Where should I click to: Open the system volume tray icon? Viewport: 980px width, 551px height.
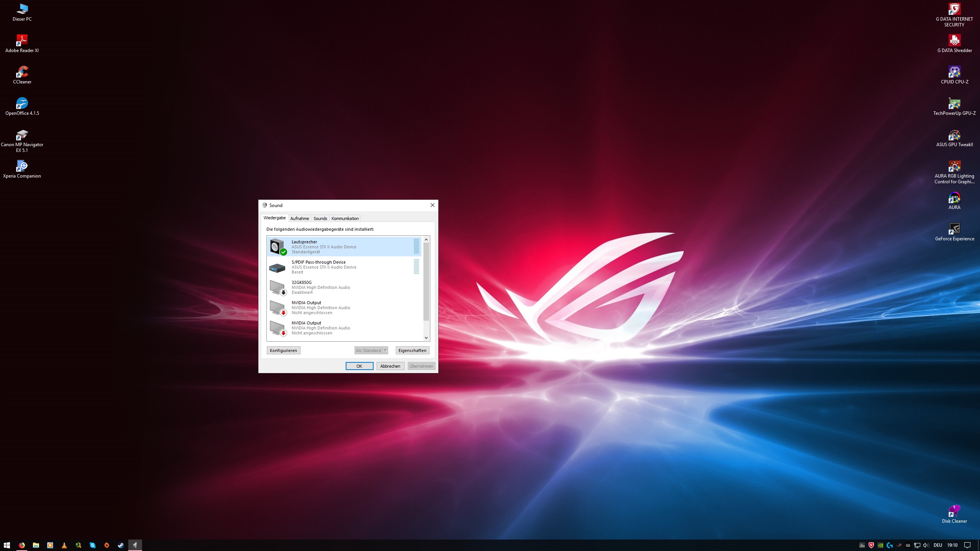[926, 545]
